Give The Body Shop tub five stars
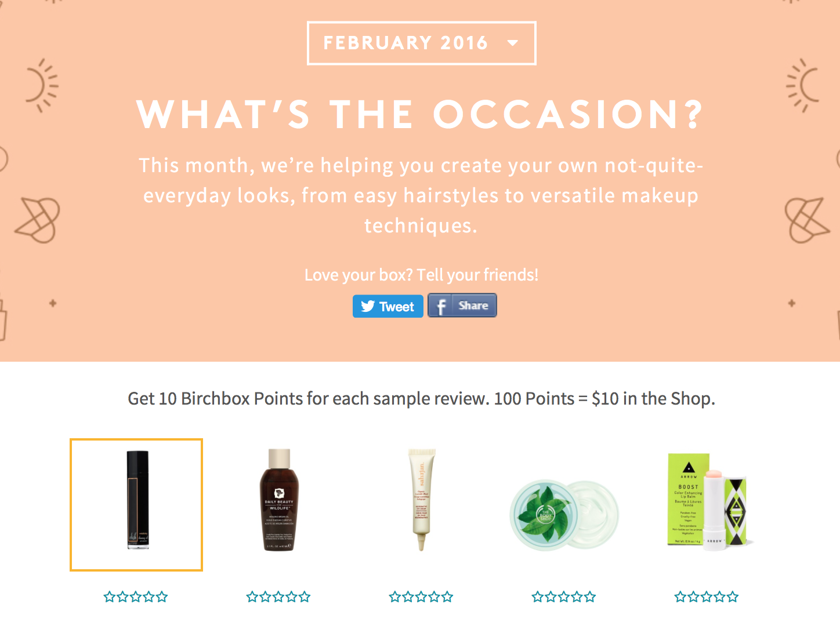 click(590, 597)
